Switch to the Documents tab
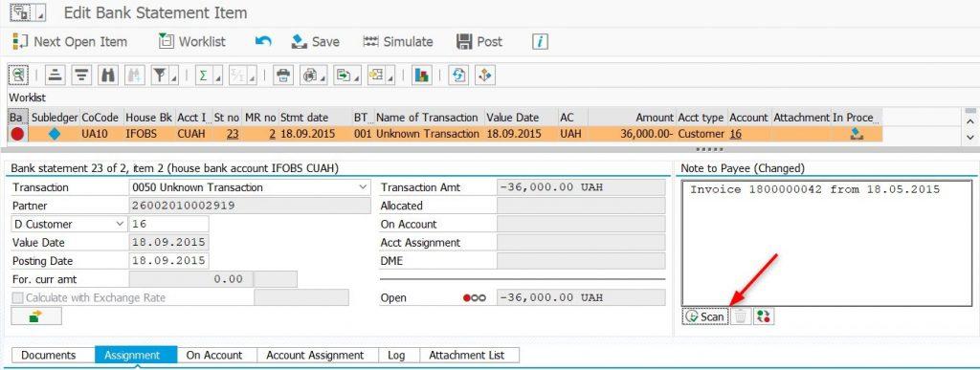 pyautogui.click(x=48, y=355)
